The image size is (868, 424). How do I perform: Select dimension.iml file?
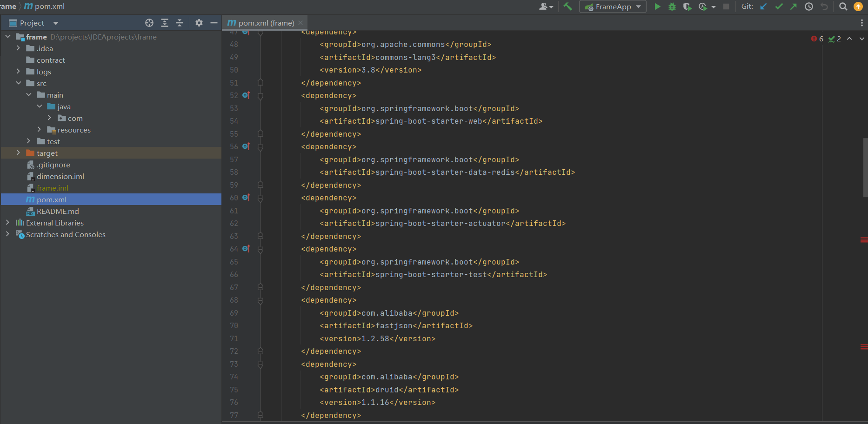60,176
